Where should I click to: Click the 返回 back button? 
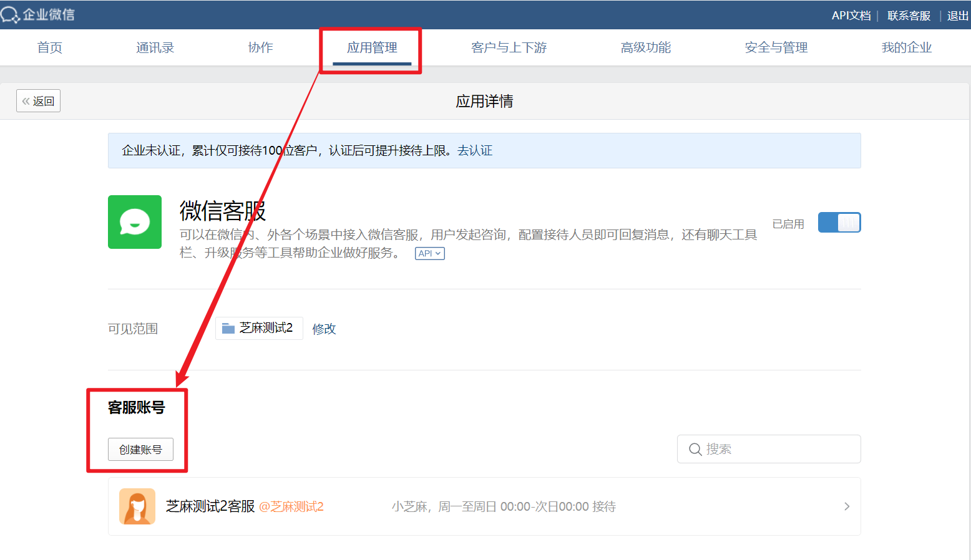[x=38, y=101]
